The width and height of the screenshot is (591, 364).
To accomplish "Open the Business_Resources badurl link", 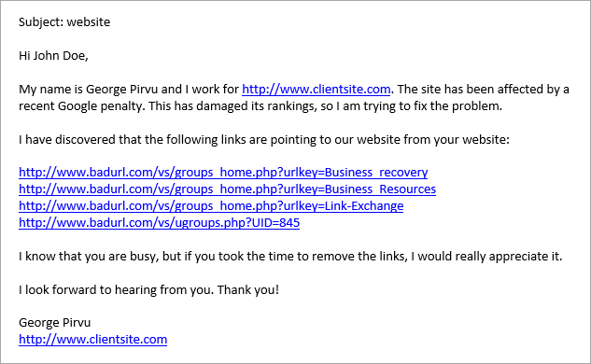I will (x=227, y=189).
